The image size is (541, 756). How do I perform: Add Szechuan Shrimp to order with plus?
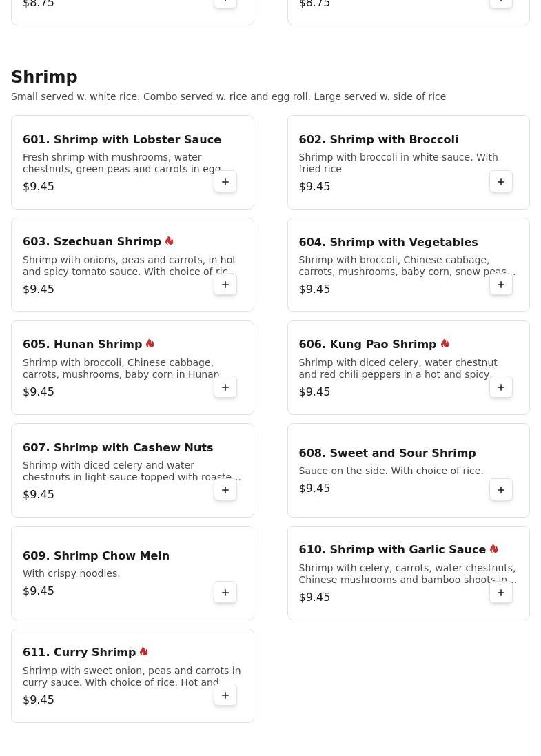[225, 285]
